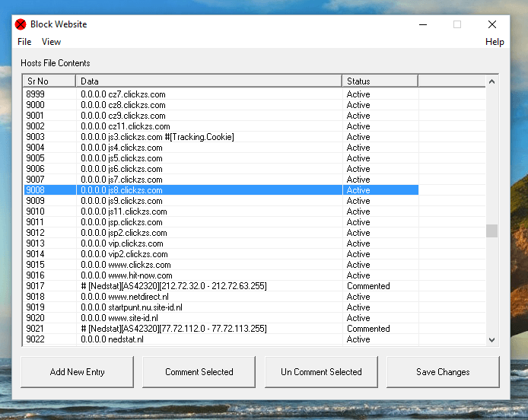
Task: Sort by the Sr No column header
Action: point(49,81)
